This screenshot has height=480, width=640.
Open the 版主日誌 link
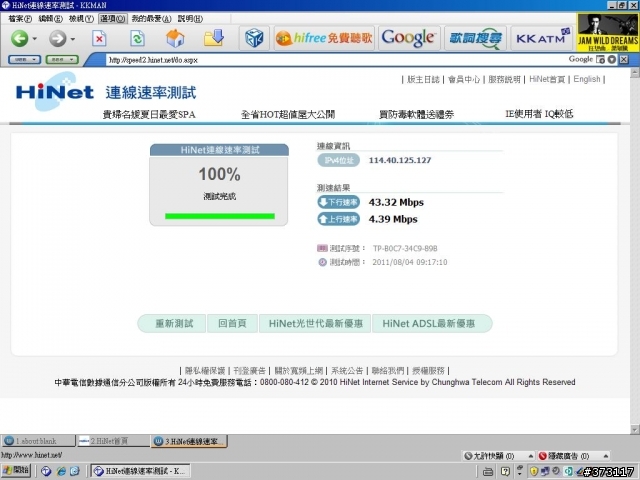(423, 79)
